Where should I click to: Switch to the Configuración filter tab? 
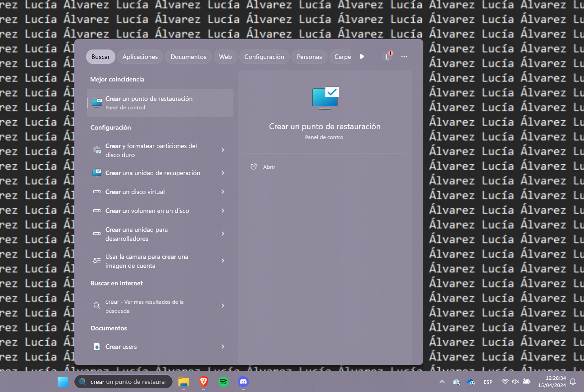coord(264,57)
